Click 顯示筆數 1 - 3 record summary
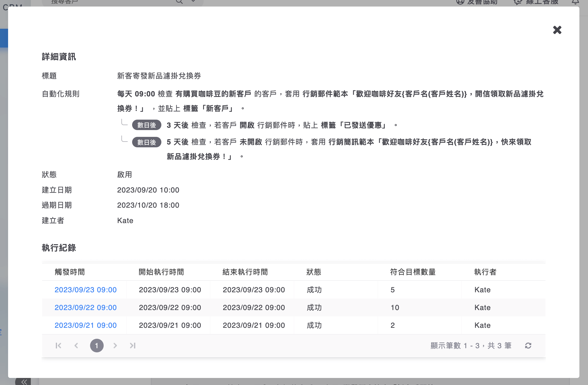Viewport: 588px width, 385px height. [471, 346]
